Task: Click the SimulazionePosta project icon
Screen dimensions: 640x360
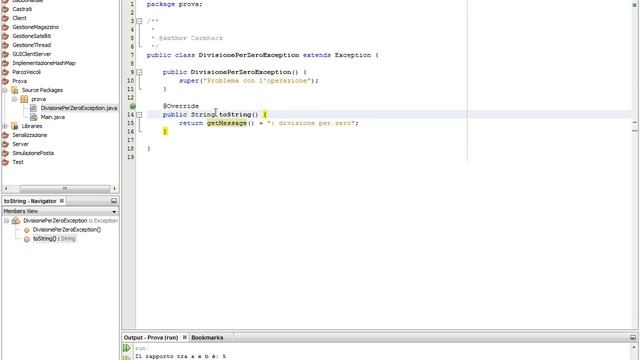Action: (x=5, y=153)
